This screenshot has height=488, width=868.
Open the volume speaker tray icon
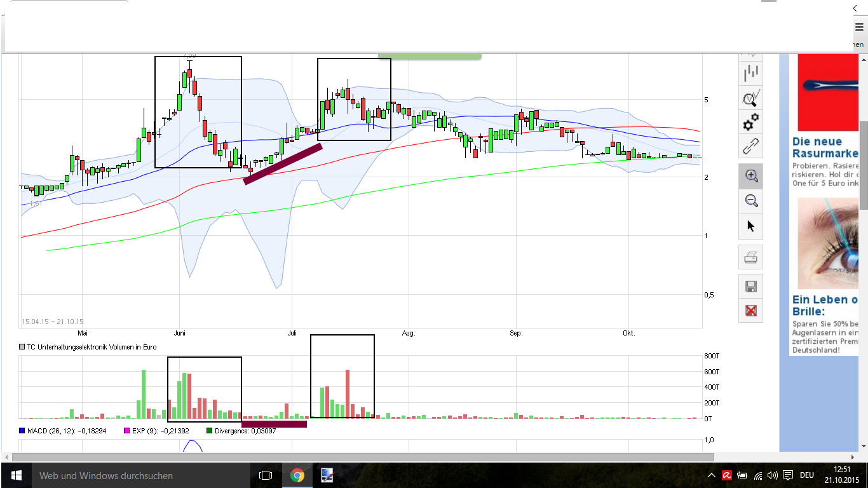point(773,475)
